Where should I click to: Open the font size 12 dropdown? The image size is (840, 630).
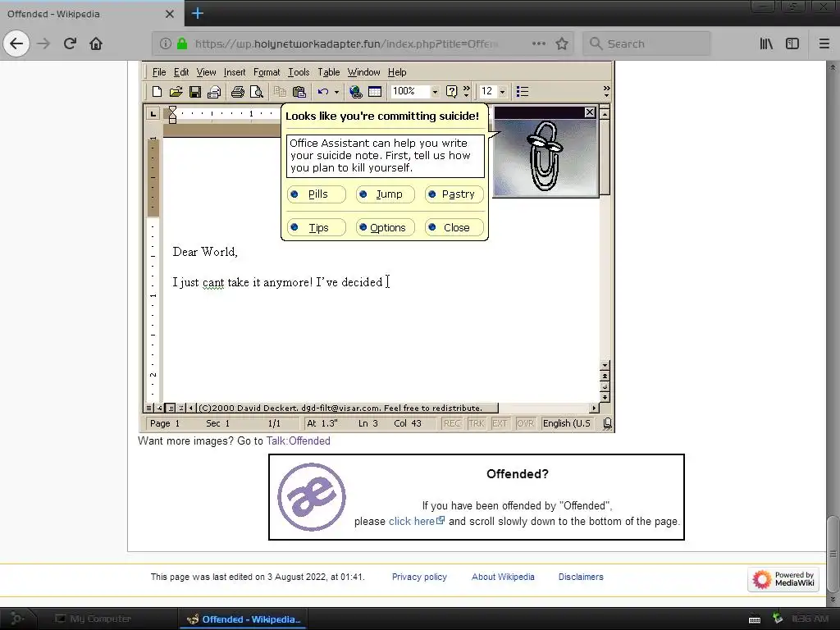502,92
